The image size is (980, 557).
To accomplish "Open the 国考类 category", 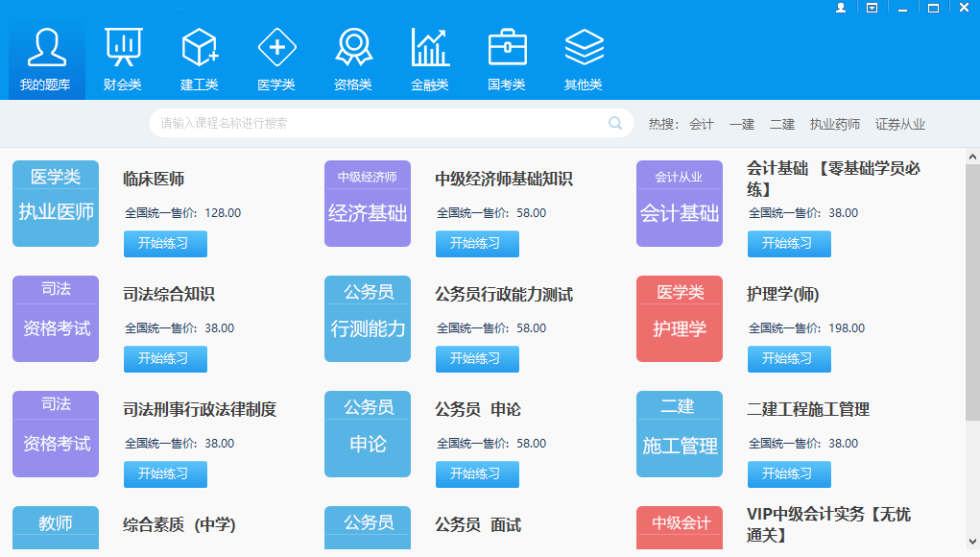I will (507, 61).
